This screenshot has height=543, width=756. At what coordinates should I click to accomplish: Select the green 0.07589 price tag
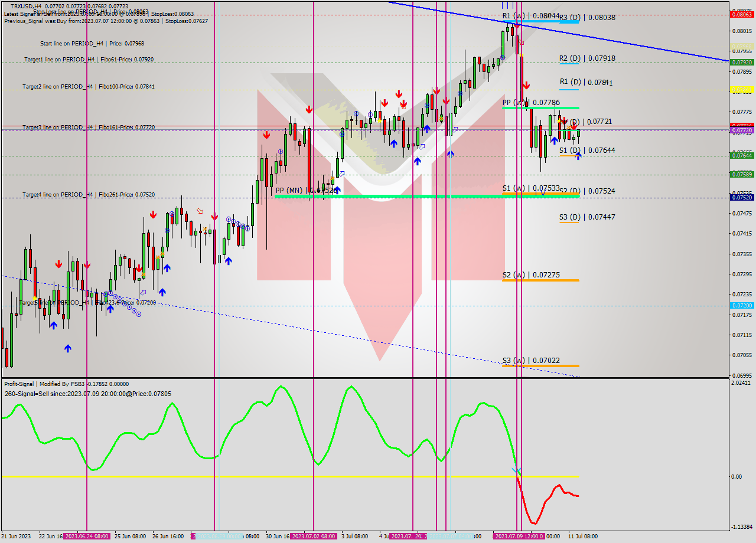[742, 174]
